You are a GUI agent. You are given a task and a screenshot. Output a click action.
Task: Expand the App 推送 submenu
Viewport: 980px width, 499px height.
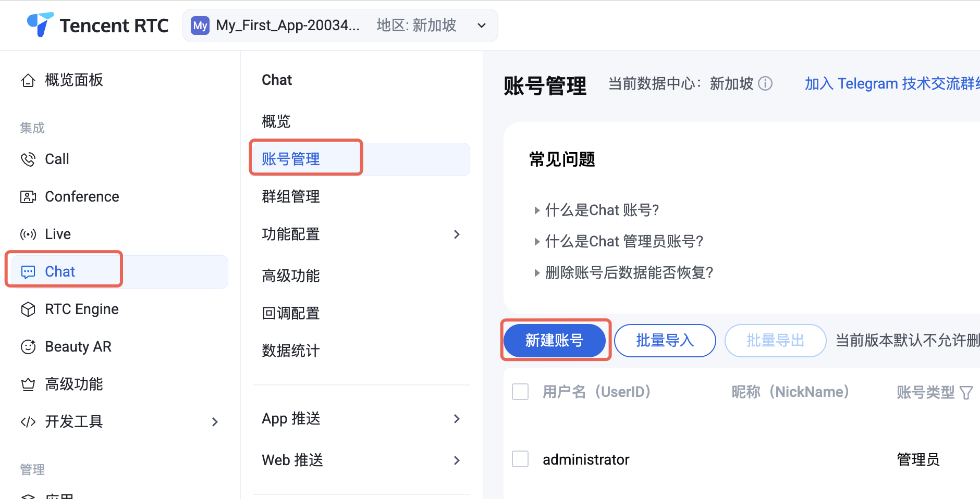point(457,419)
